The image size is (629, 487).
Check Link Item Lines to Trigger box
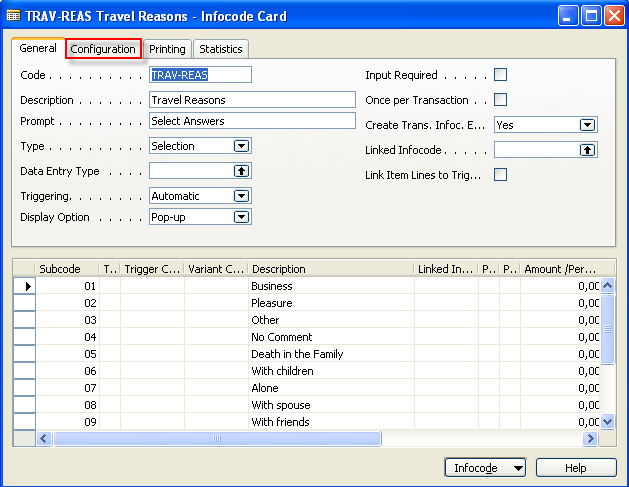pyautogui.click(x=501, y=175)
